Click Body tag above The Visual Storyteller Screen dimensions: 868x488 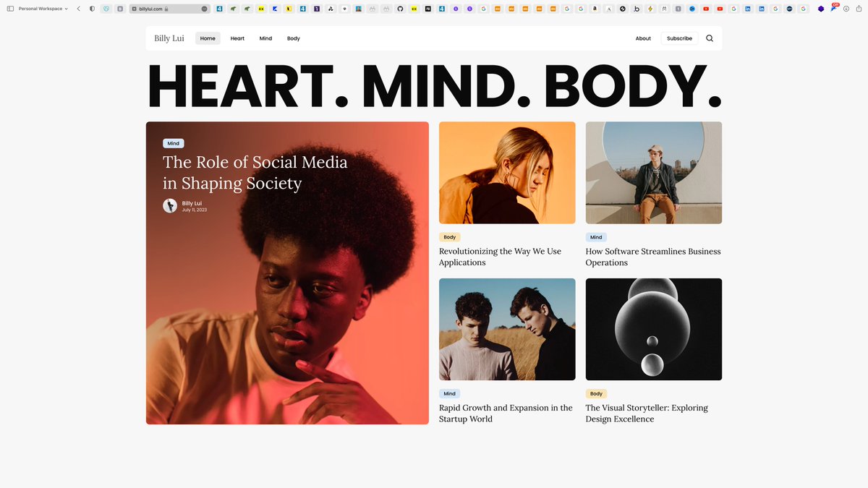tap(596, 393)
